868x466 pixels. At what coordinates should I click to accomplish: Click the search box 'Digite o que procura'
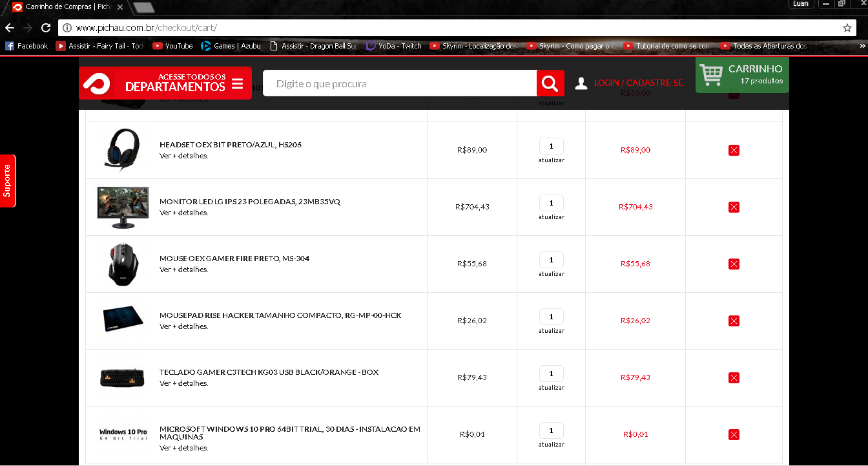tap(400, 83)
